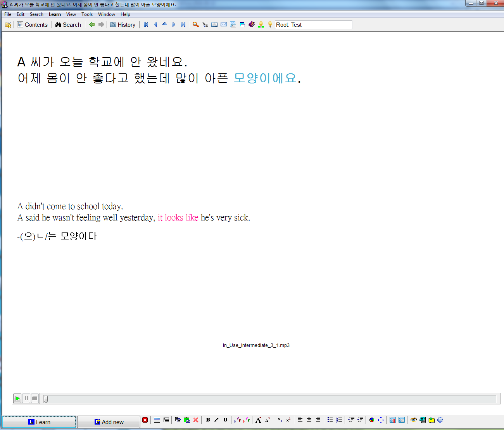Screen dimensions: 504x430
Task: Open the Search menu
Action: pos(36,14)
